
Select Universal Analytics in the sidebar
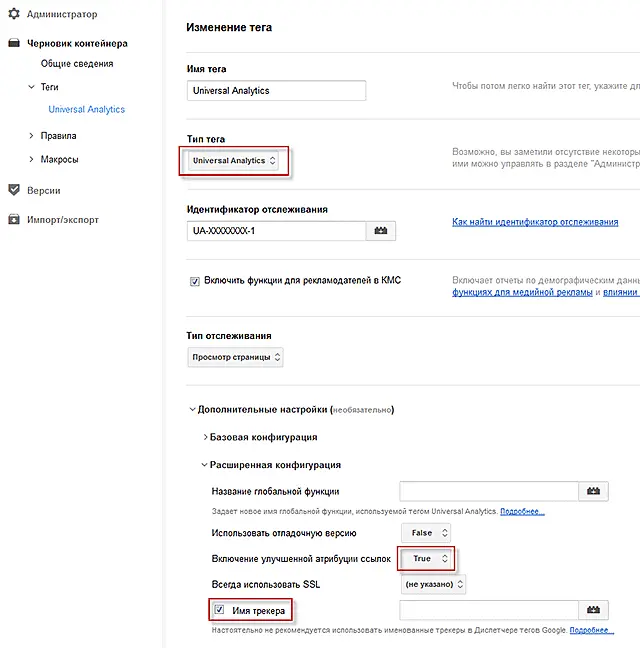click(x=87, y=109)
